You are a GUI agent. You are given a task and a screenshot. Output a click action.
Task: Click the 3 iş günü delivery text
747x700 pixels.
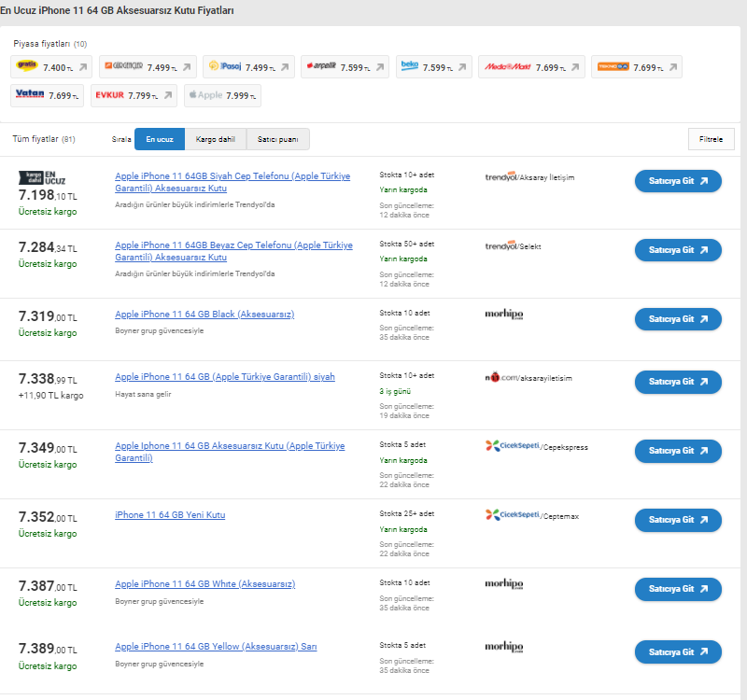[395, 391]
